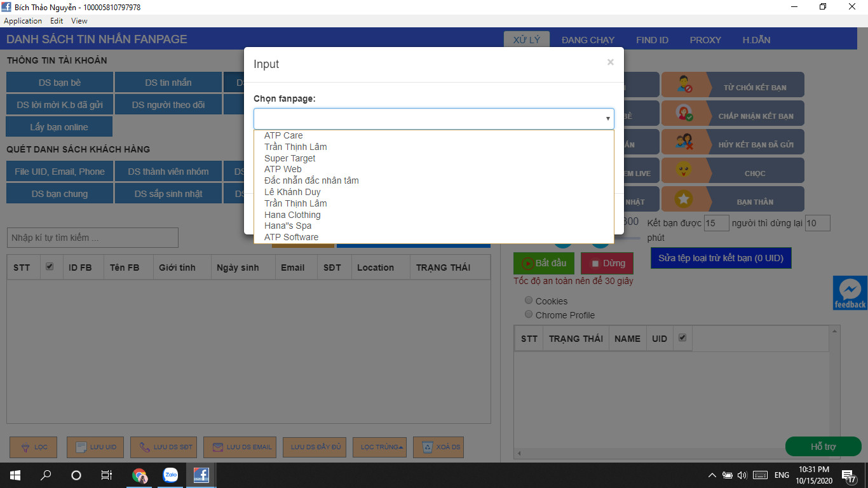Edit the Kết bạn được count field

point(716,223)
